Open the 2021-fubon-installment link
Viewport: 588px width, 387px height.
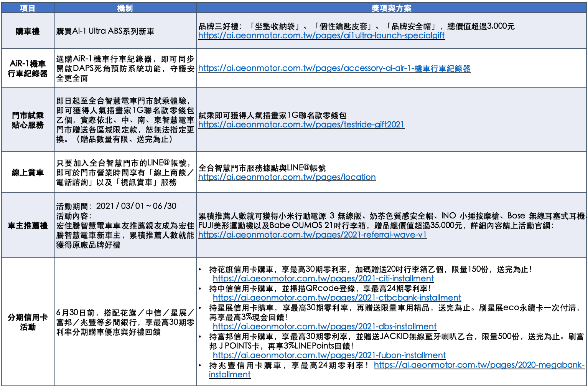[x=329, y=356]
